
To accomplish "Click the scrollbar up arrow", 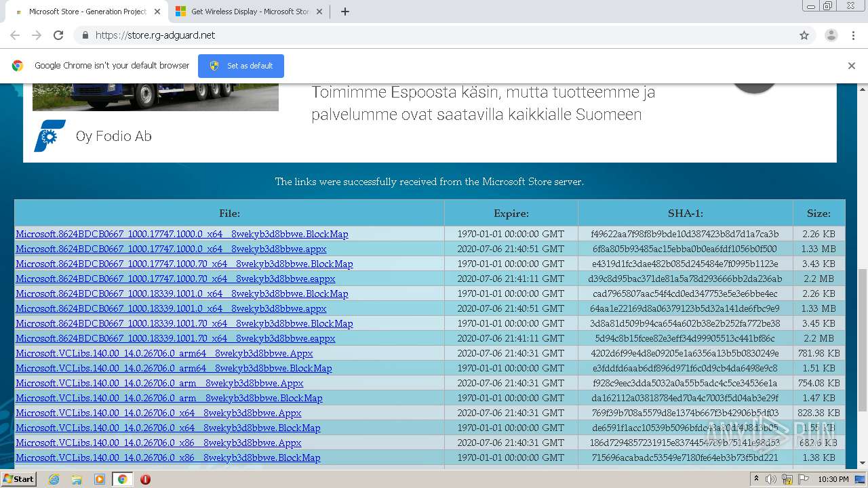I will 863,89.
